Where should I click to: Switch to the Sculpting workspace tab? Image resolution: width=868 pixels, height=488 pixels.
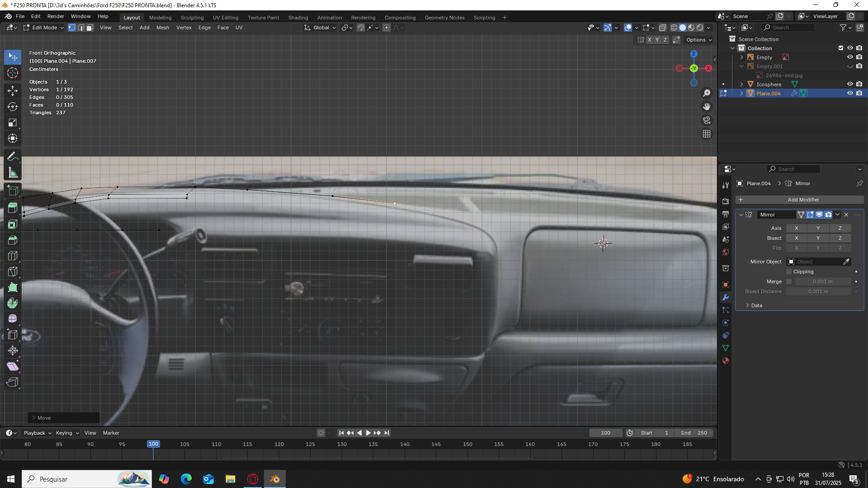coord(192,18)
